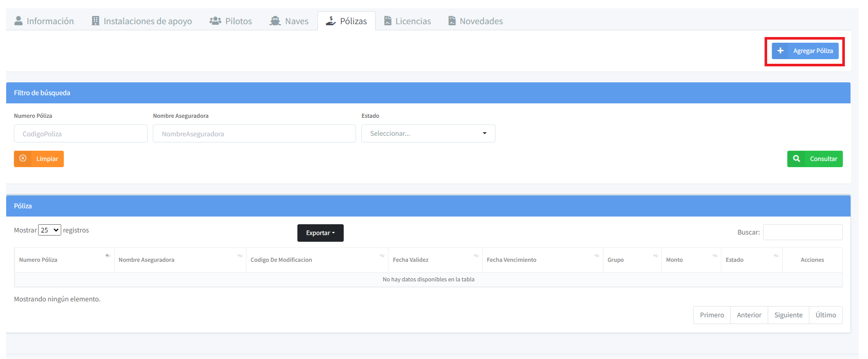Focus the Numero Póliza input field

click(81, 134)
